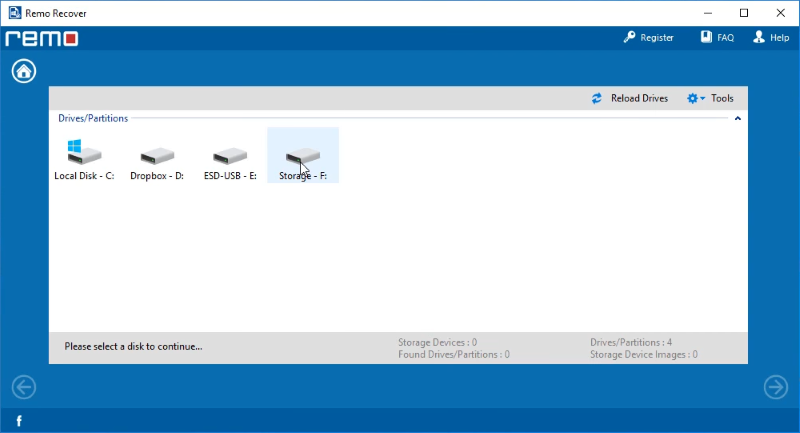Click 'Drives/Partitions : 4' status text
The width and height of the screenshot is (800, 433).
[x=631, y=342]
